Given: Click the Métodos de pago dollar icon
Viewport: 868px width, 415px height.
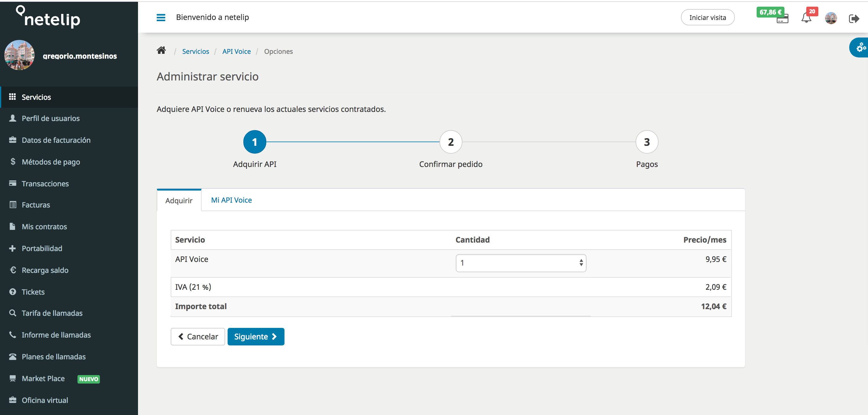Looking at the screenshot, I should [x=13, y=161].
